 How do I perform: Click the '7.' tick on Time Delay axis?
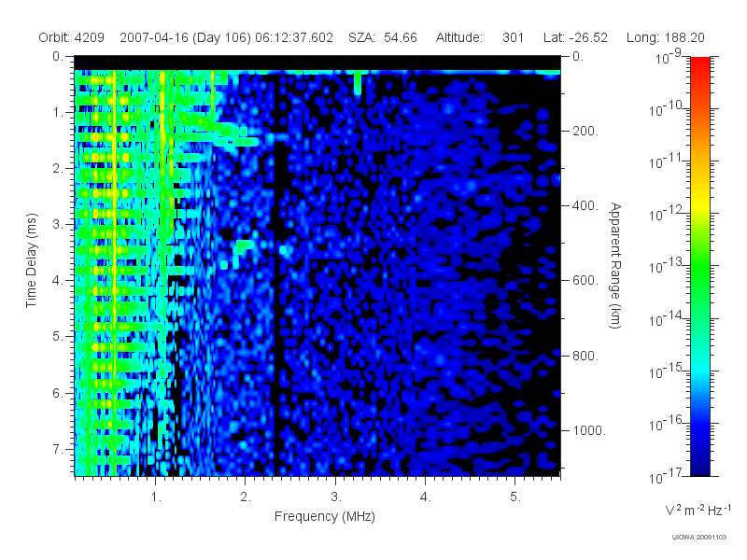[57, 449]
